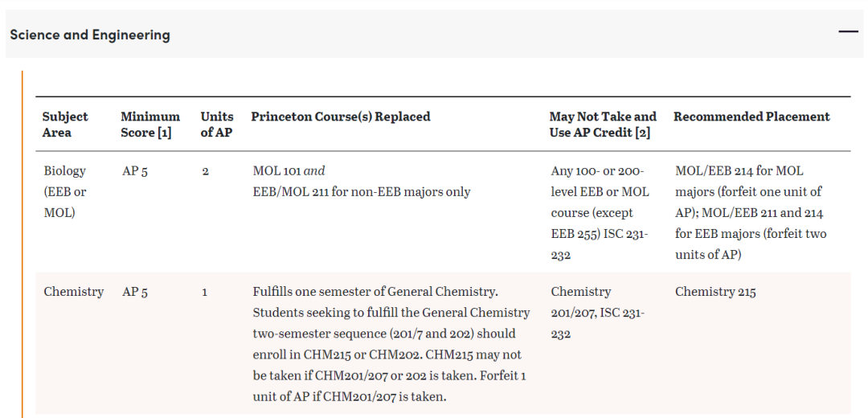The height and width of the screenshot is (418, 868).
Task: Click units value 2 in Biology row
Action: [x=206, y=171]
